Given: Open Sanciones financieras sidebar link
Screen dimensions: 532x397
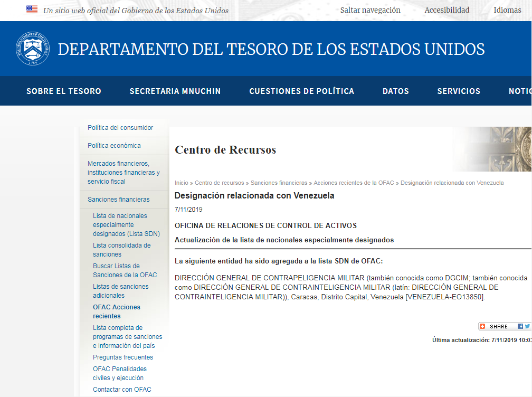Looking at the screenshot, I should point(118,200).
